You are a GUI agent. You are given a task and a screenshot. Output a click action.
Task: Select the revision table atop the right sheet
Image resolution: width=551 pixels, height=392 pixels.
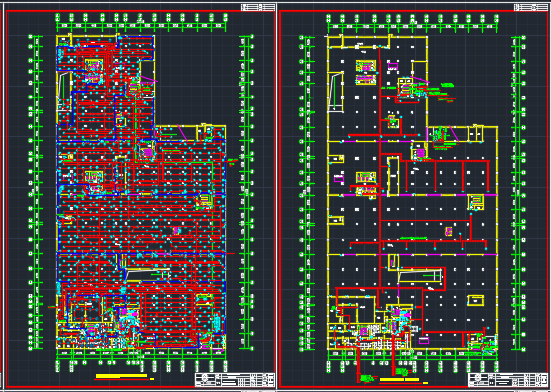[x=531, y=7]
